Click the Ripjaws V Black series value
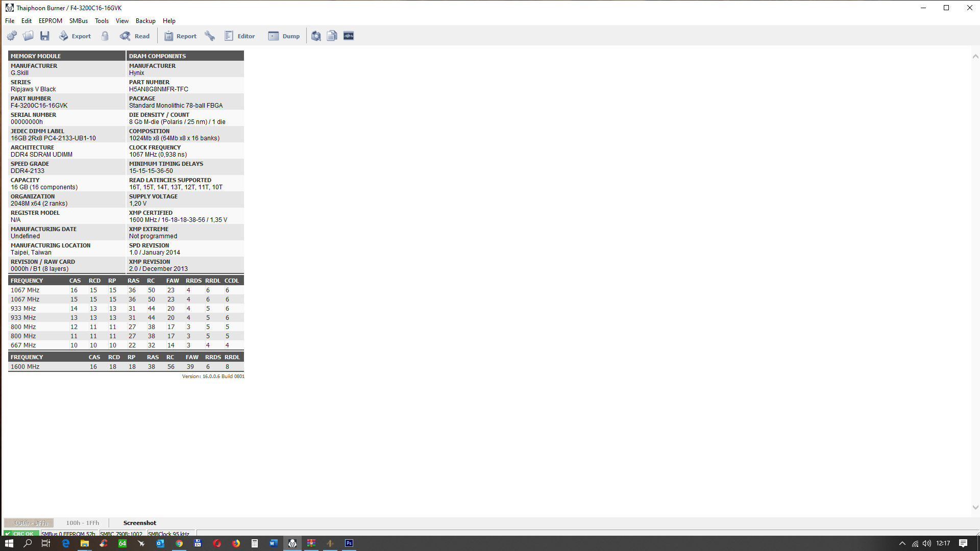The width and height of the screenshot is (980, 551). click(x=33, y=89)
